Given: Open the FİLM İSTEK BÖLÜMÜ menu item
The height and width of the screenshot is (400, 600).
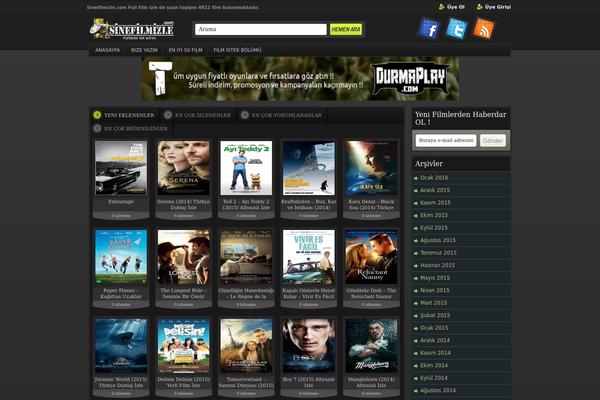Looking at the screenshot, I should [237, 50].
